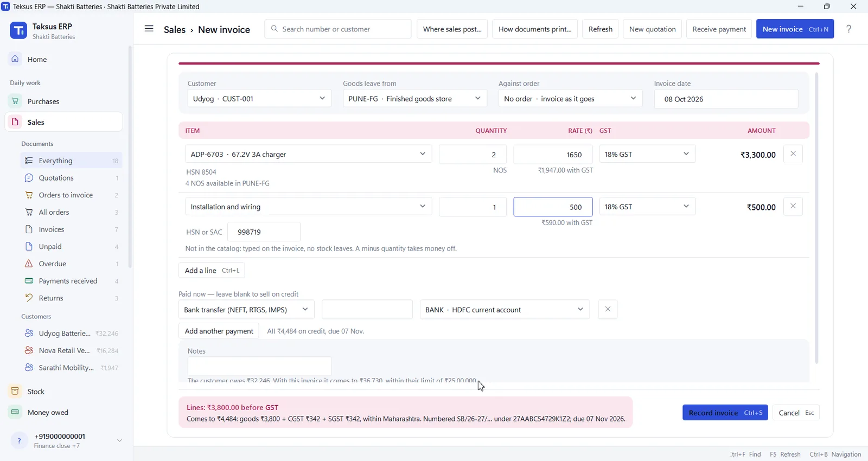Open the Against order dropdown

tap(571, 99)
